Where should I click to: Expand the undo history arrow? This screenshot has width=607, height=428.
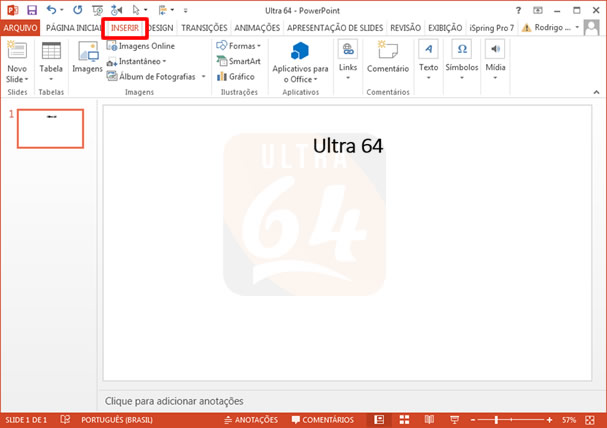point(62,10)
